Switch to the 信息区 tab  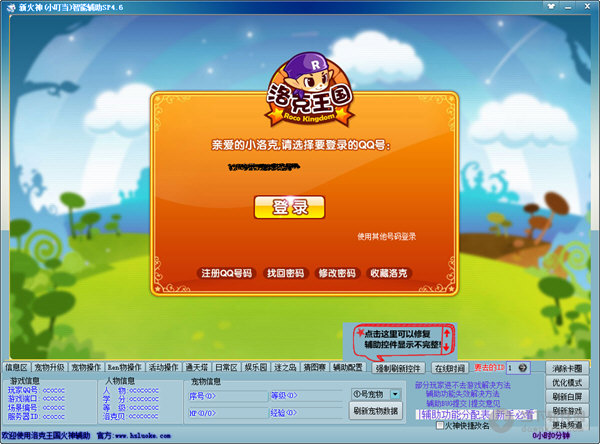[x=16, y=367]
